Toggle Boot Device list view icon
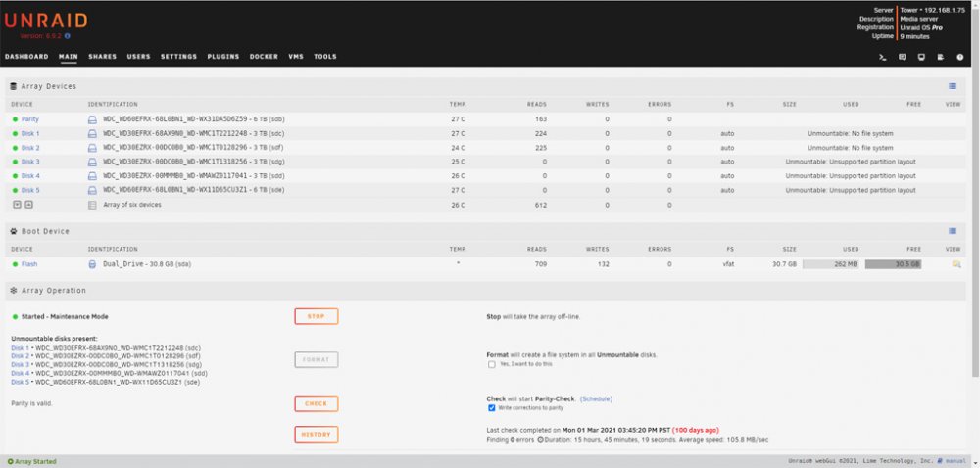Viewport: 980px width, 468px height. [x=952, y=231]
